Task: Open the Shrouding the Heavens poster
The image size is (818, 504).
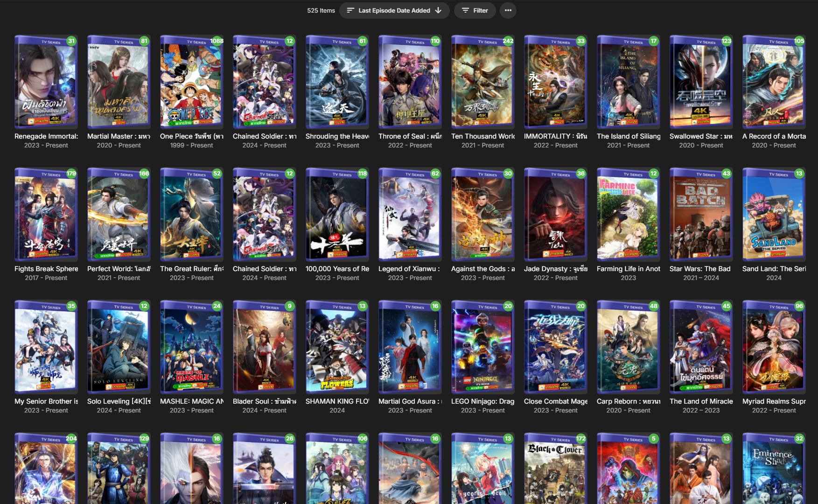Action: point(337,82)
